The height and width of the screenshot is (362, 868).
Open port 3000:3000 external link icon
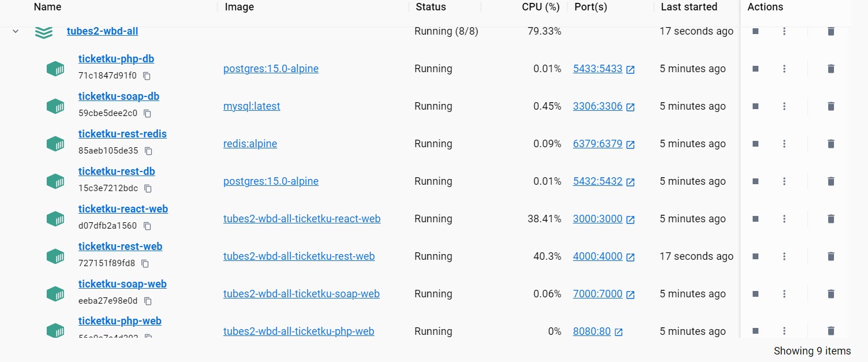(x=630, y=219)
